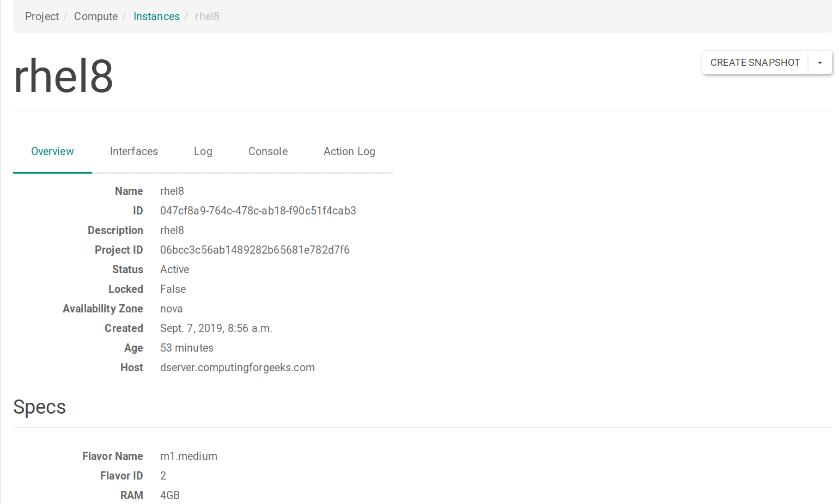Click Compute in the breadcrumb trail
Viewport: 839px width, 504px height.
[x=96, y=16]
